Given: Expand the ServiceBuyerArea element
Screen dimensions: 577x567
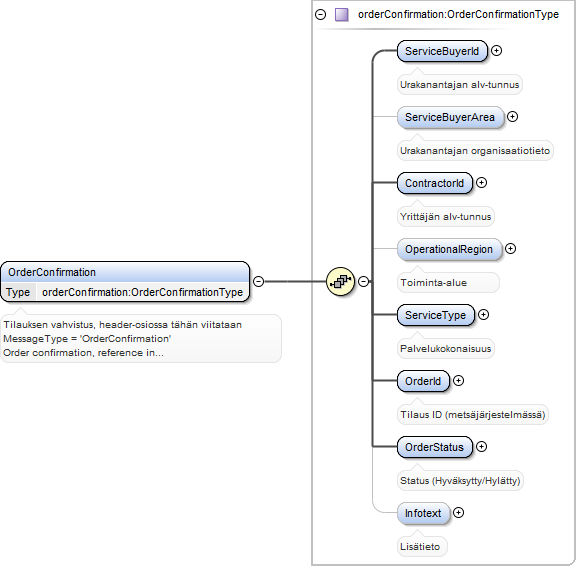Looking at the screenshot, I should (512, 117).
